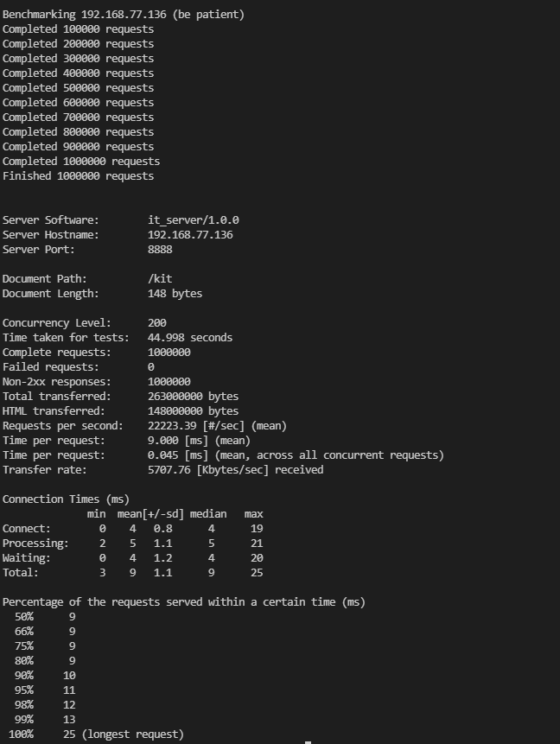Click the Non-2xx responses count
Image resolution: width=560 pixels, height=744 pixels.
pyautogui.click(x=169, y=382)
